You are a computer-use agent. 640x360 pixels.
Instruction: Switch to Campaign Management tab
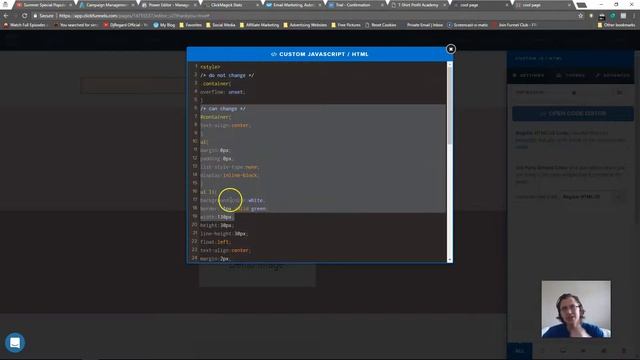click(106, 5)
